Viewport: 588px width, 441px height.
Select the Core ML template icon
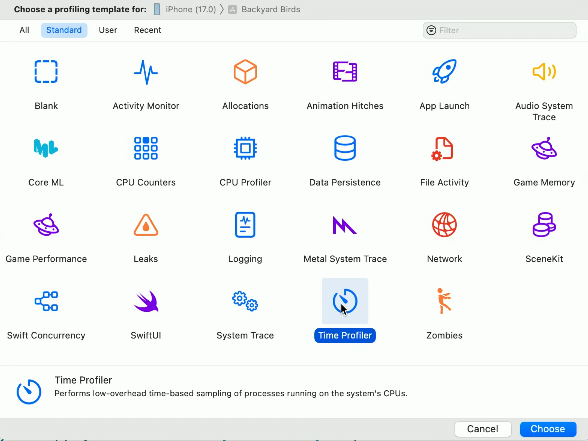tap(46, 148)
